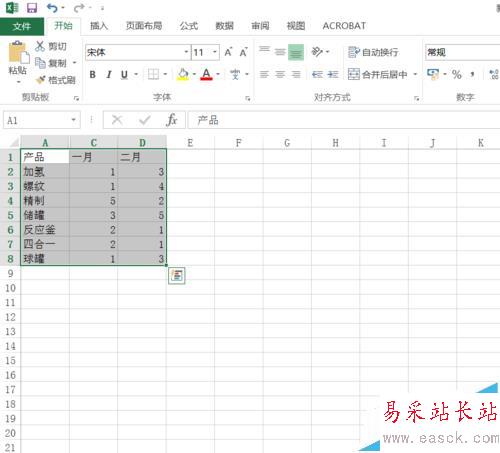
Task: Click the Copy icon
Action: pyautogui.click(x=40, y=63)
